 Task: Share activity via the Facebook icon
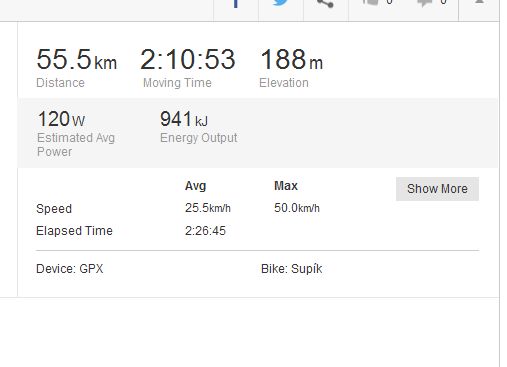click(236, 3)
